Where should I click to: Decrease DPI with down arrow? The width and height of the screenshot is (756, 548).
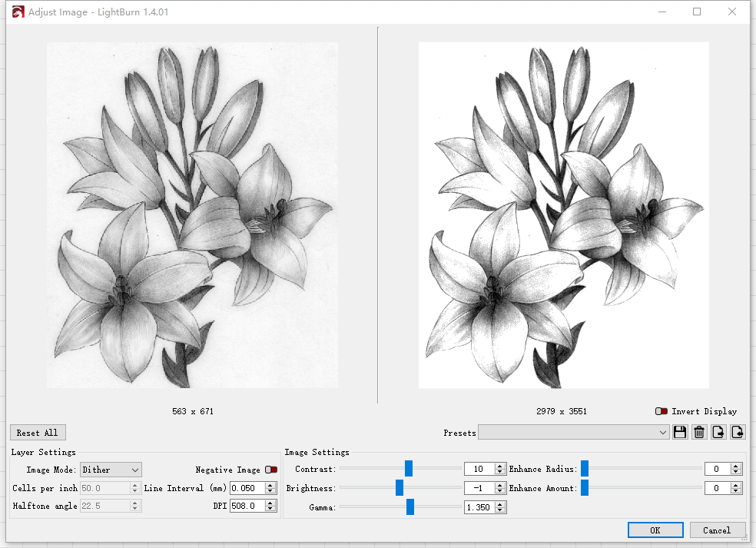tap(271, 510)
